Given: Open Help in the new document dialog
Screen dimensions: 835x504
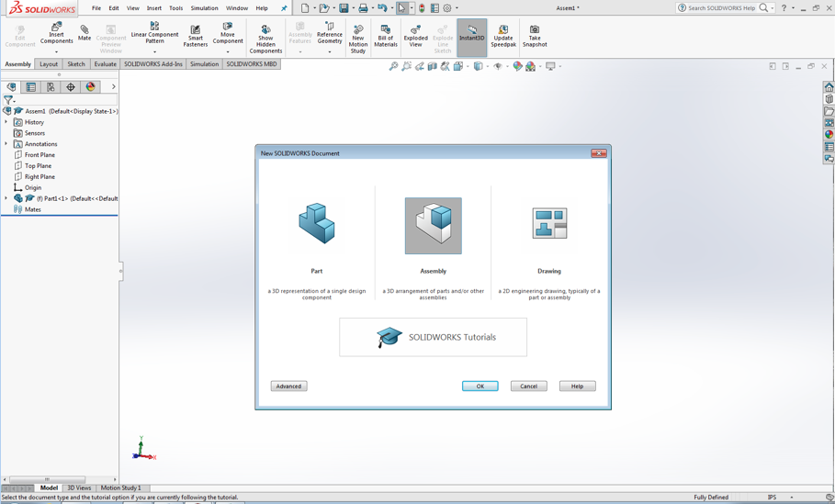Looking at the screenshot, I should [577, 386].
